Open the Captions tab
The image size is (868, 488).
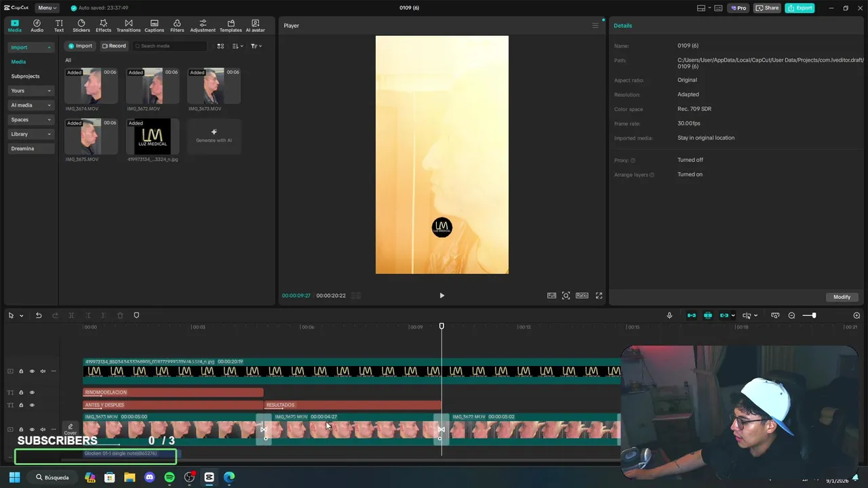[x=154, y=26]
